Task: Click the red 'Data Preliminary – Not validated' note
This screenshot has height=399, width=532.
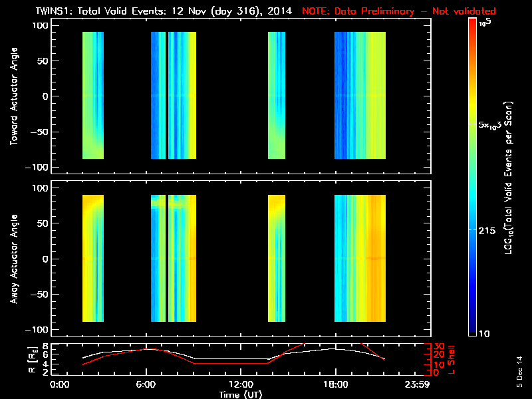Action: pyautogui.click(x=398, y=11)
